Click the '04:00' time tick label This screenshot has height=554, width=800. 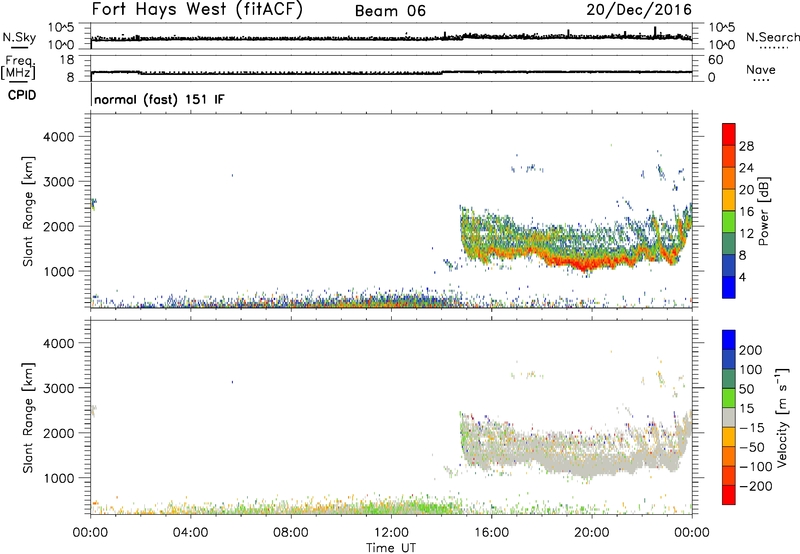coord(190,533)
